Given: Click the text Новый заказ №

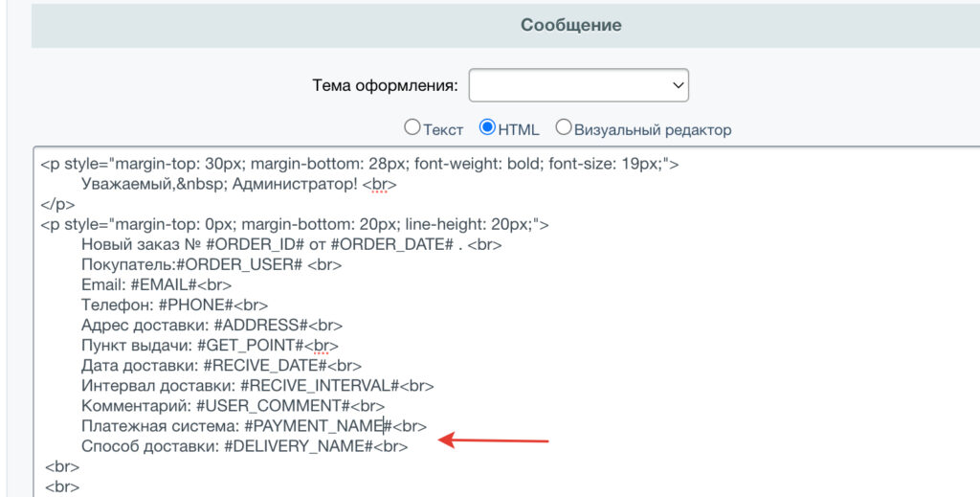Looking at the screenshot, I should (140, 244).
